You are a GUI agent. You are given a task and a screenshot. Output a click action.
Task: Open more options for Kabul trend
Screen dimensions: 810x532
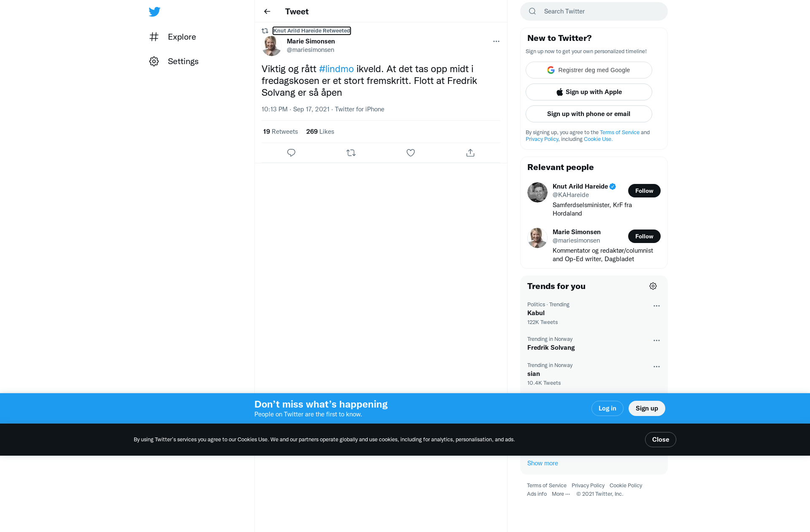656,306
